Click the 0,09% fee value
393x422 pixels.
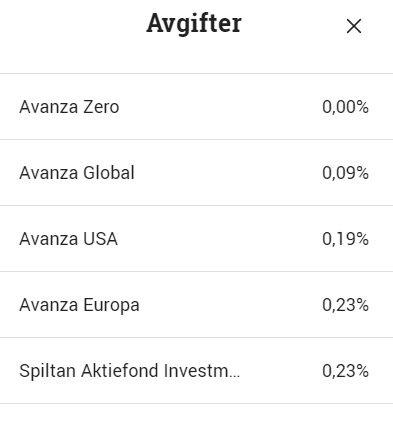(345, 173)
